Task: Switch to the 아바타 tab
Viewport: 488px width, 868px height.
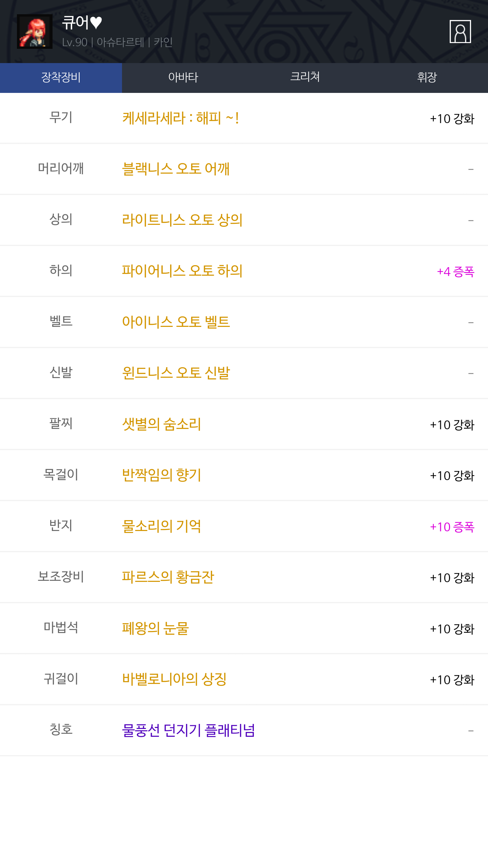Action: [183, 78]
